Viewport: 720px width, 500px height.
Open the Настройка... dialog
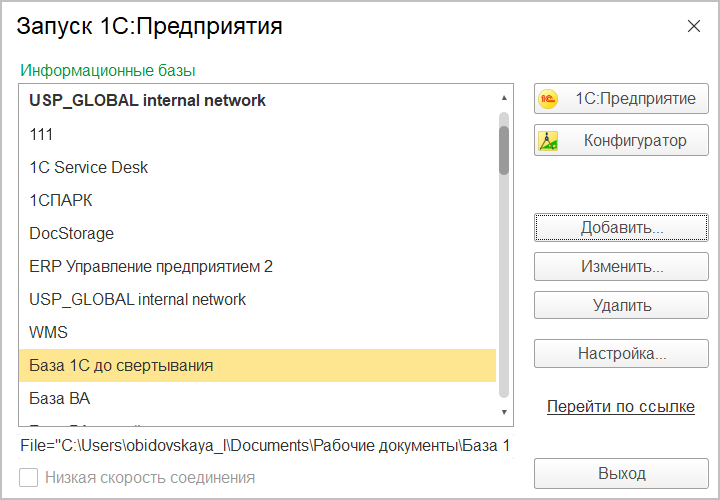621,354
